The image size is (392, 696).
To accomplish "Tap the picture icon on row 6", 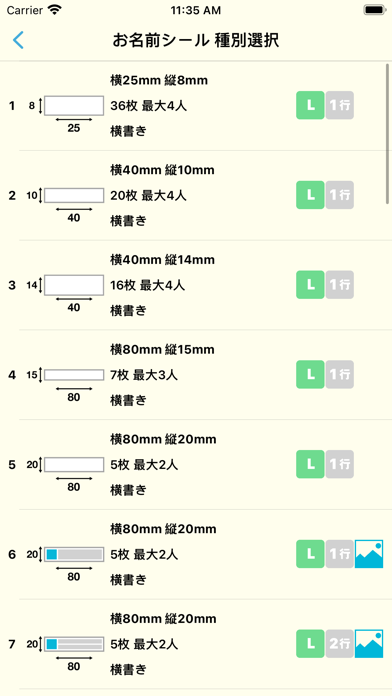I will [x=369, y=554].
